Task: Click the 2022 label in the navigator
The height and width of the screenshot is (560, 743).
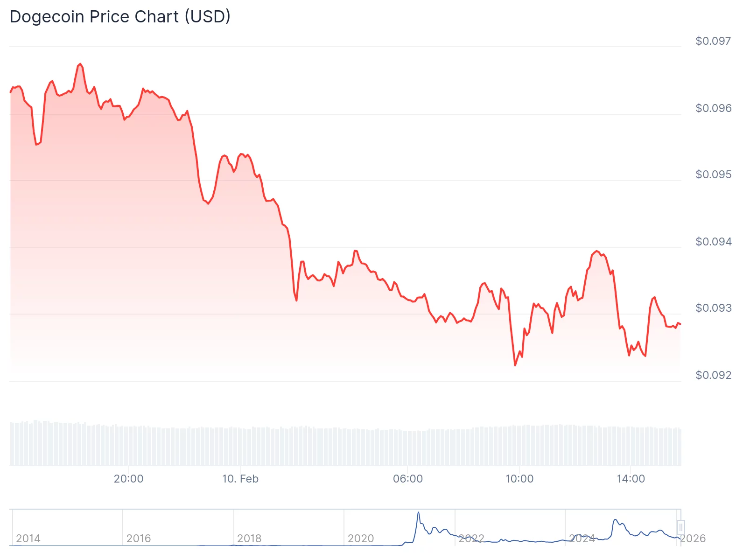Action: point(471,539)
